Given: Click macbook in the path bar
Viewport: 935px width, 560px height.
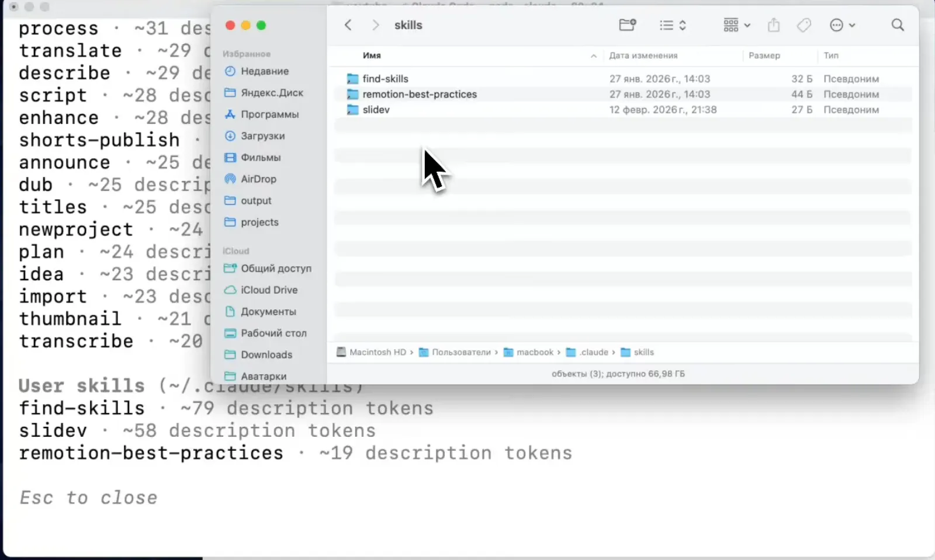Looking at the screenshot, I should [x=529, y=352].
